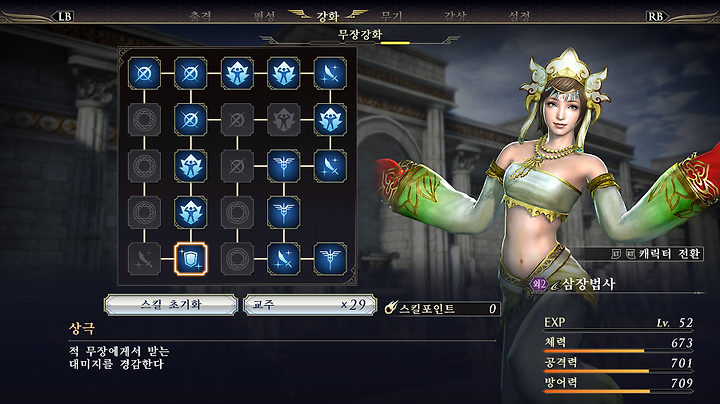
Task: Click the 교주 ×29 button
Action: point(310,305)
